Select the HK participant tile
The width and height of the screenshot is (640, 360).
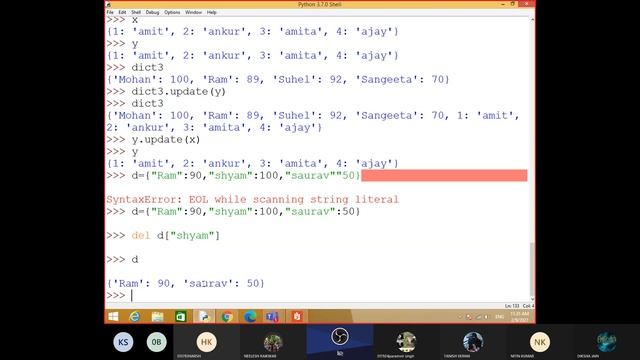pos(207,342)
